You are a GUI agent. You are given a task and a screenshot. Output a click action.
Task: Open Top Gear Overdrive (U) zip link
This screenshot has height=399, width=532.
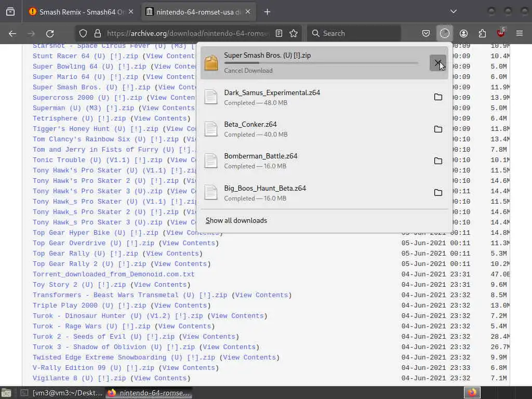[x=94, y=243]
